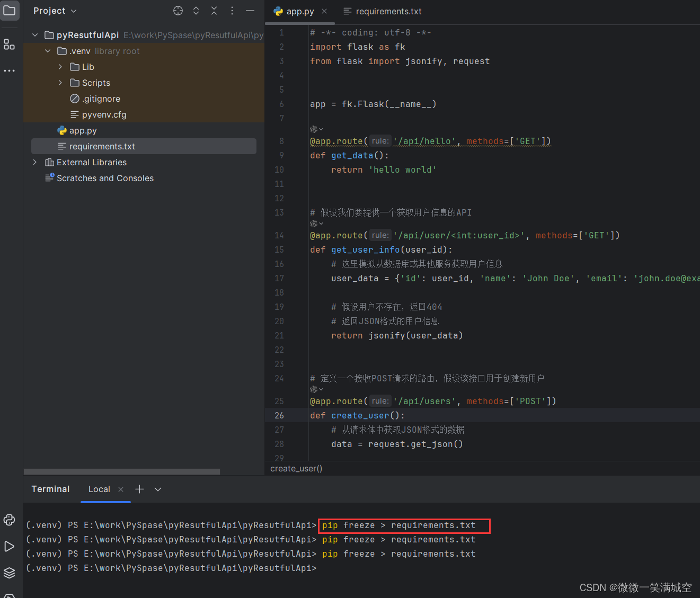This screenshot has width=700, height=598.
Task: Click fk.Flask(__name__) on line 6
Action: coord(389,104)
